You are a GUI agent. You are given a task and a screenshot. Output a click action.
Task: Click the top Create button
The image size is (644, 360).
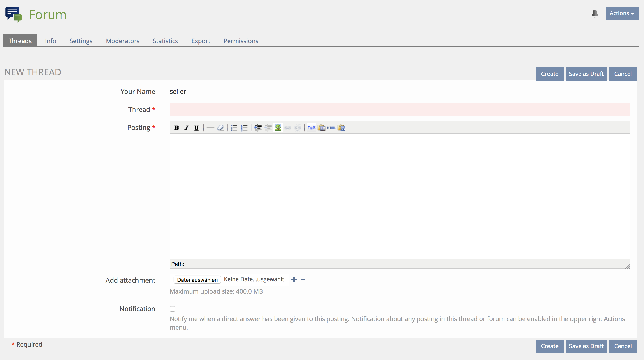550,74
